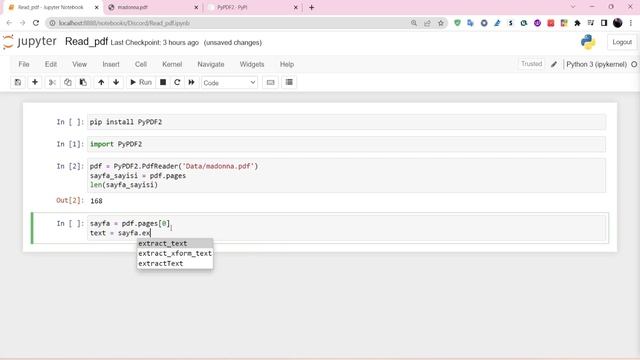Open the View menu
Viewport: 640px width, 360px height.
[79, 64]
